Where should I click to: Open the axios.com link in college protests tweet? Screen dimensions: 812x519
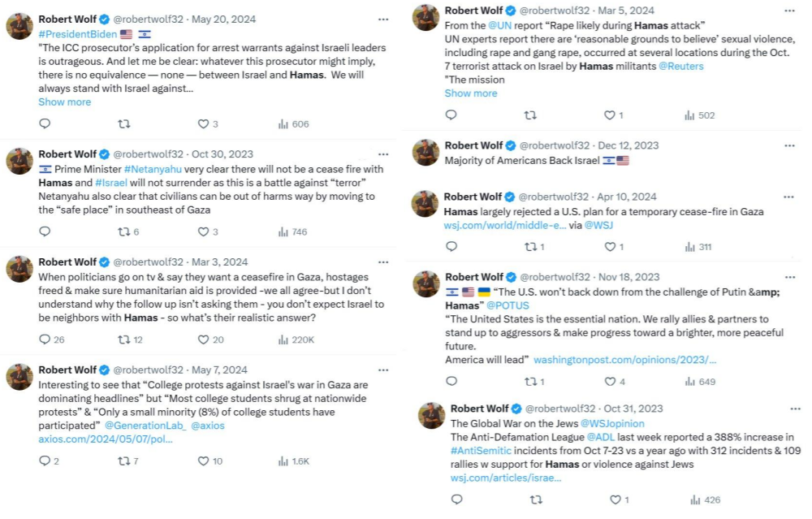click(106, 439)
